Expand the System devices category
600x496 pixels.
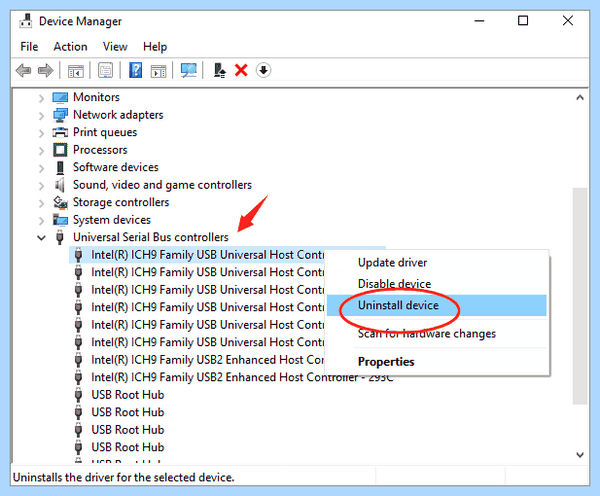[x=41, y=220]
